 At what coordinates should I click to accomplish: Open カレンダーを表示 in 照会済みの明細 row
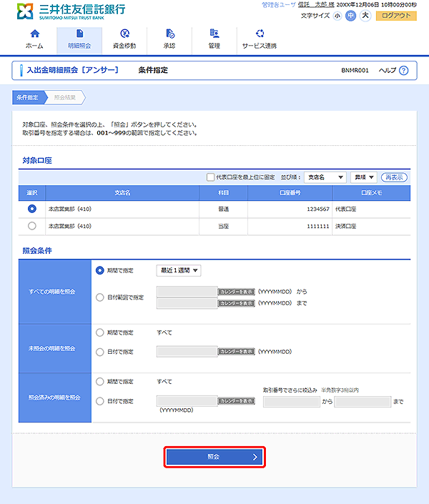(237, 401)
